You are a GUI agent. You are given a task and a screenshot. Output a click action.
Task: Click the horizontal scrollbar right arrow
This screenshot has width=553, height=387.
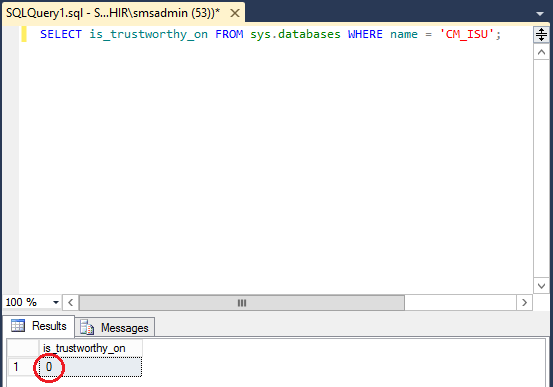524,303
